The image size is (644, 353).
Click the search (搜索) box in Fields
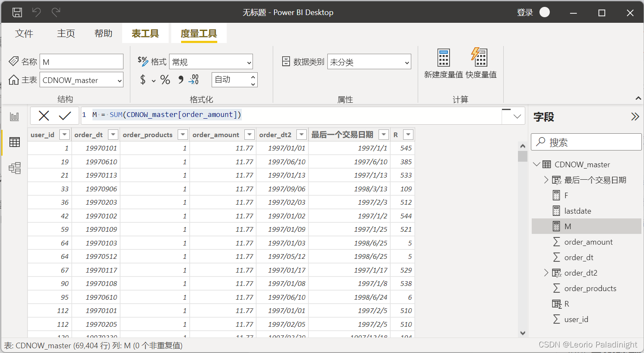(586, 142)
